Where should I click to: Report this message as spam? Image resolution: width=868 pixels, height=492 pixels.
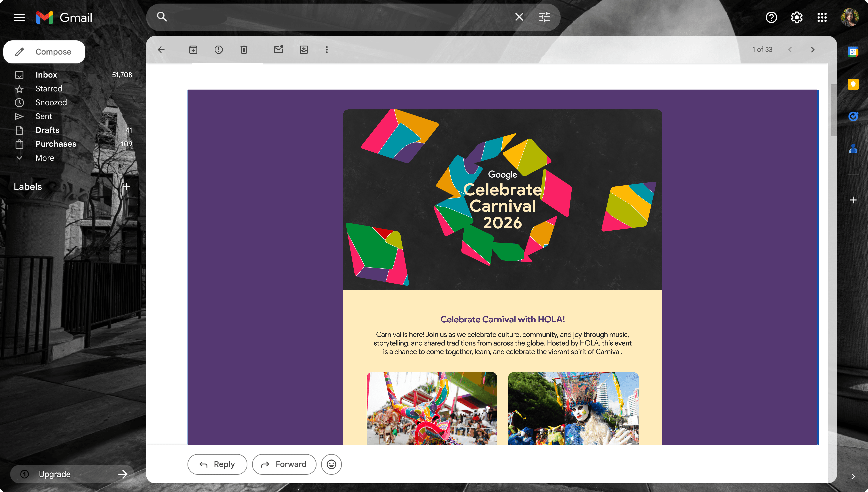click(x=219, y=50)
